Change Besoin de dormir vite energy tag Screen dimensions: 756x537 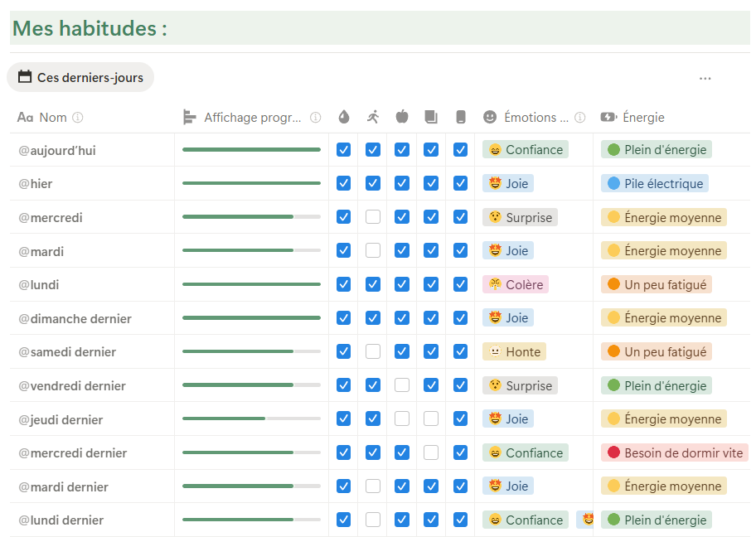675,452
